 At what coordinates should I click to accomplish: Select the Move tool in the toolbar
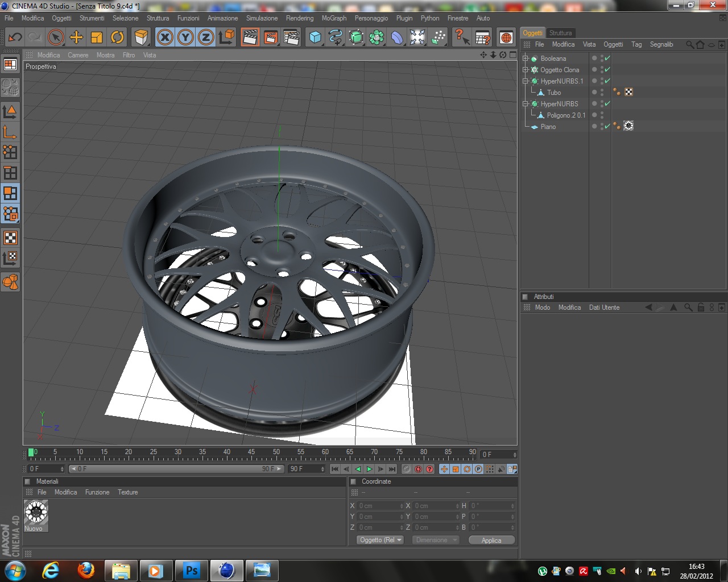(76, 38)
